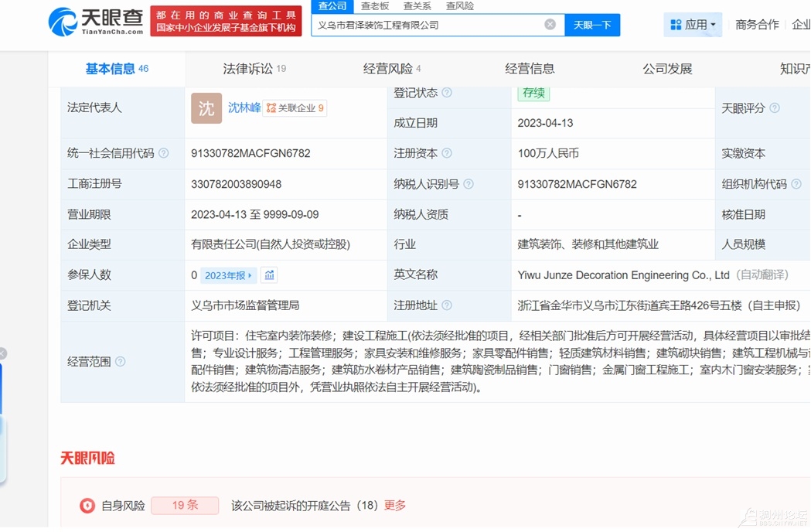The image size is (811, 532).
Task: Click help icon next to 注册地址
Action: tap(447, 305)
